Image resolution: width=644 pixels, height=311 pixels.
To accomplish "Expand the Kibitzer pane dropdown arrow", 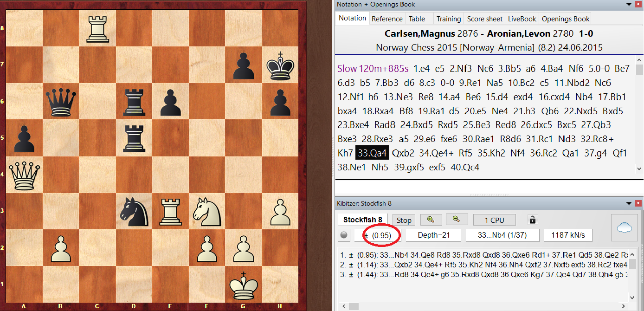I will [629, 204].
